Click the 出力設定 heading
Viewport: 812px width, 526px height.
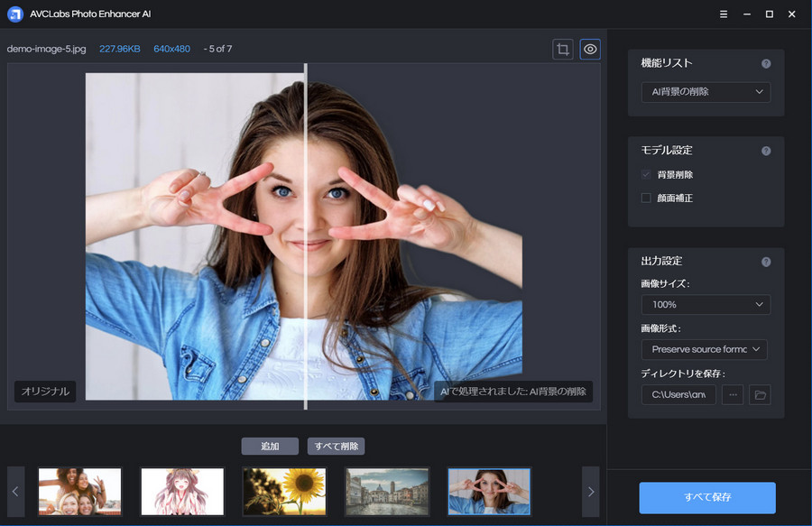click(x=661, y=261)
